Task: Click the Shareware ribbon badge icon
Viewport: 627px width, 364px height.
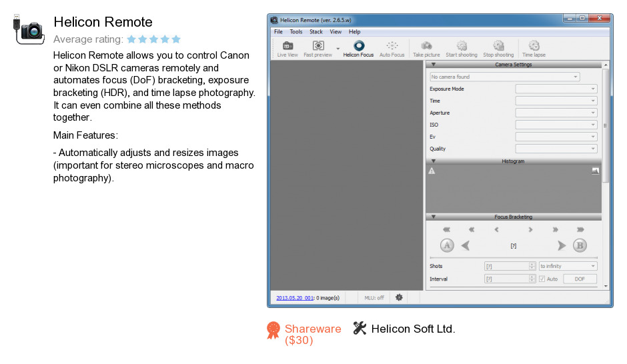Action: tap(273, 331)
